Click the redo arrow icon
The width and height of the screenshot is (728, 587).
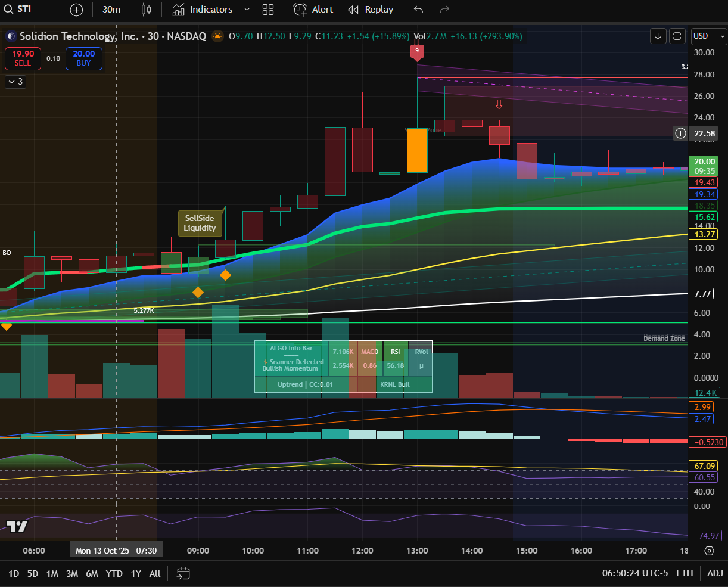tap(444, 10)
